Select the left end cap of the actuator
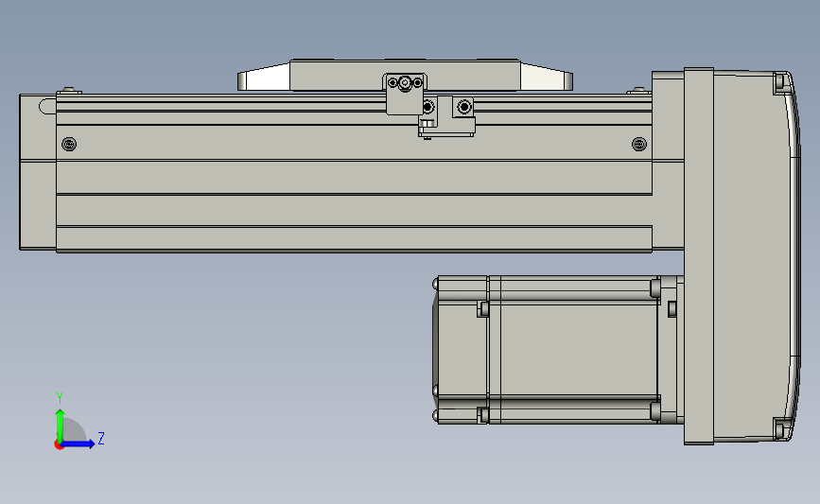Viewport: 820px width, 504px height. coord(38,172)
